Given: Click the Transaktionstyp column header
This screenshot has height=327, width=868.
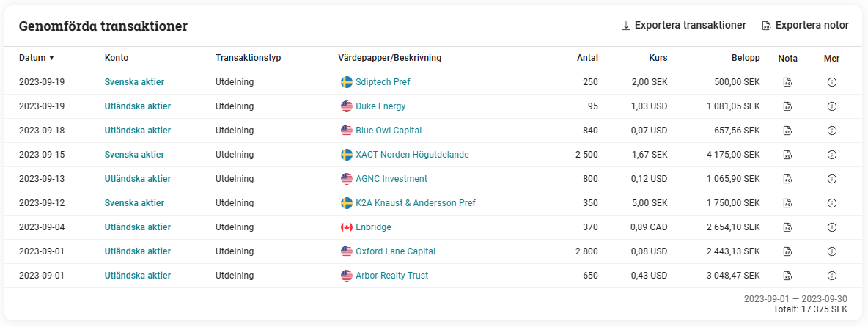Looking at the screenshot, I should 248,58.
